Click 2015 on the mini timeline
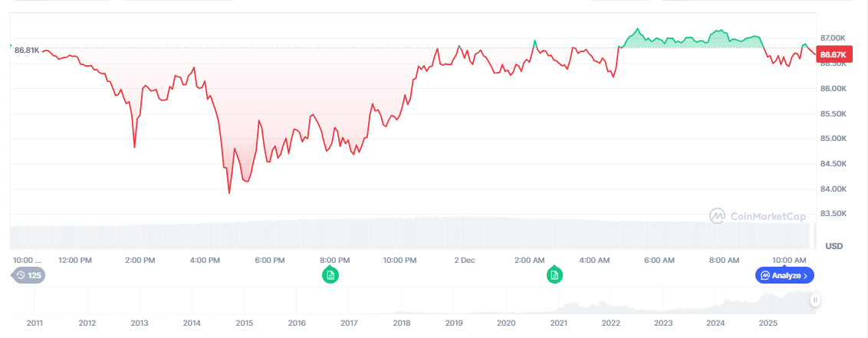Viewport: 868px width, 338px height. click(244, 323)
